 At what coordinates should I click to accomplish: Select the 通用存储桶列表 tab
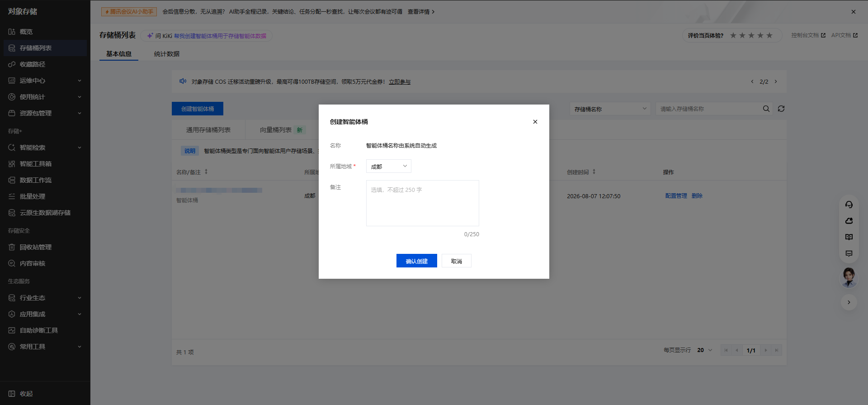coord(208,130)
